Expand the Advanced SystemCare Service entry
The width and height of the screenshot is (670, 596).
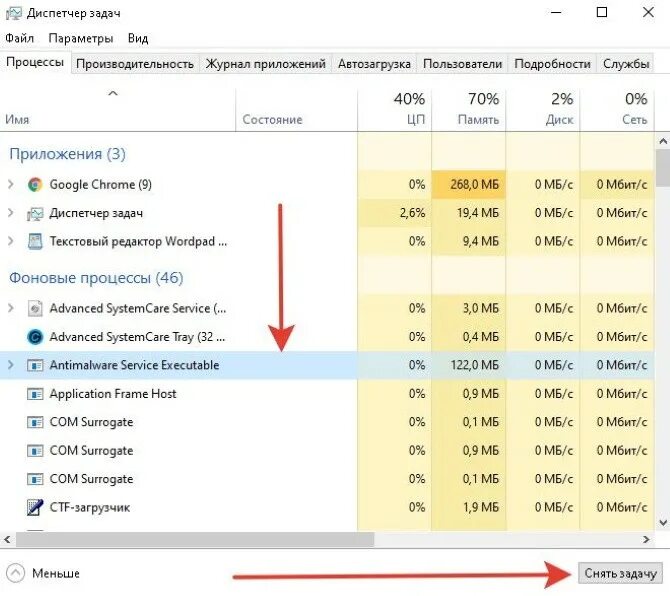[x=11, y=308]
